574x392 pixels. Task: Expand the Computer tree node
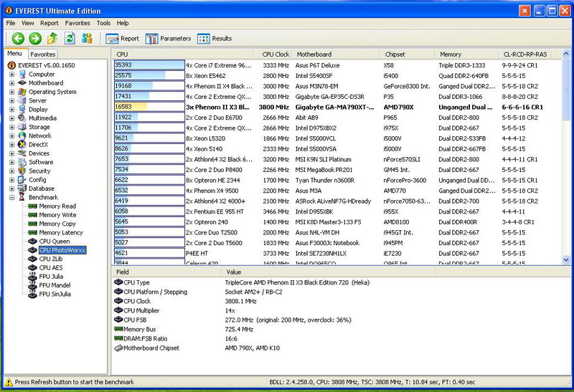point(11,75)
